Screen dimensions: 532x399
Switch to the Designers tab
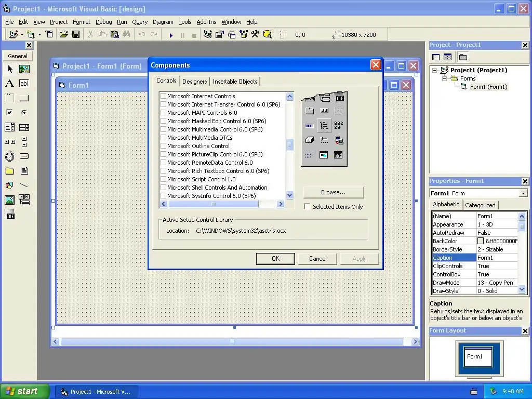click(194, 82)
